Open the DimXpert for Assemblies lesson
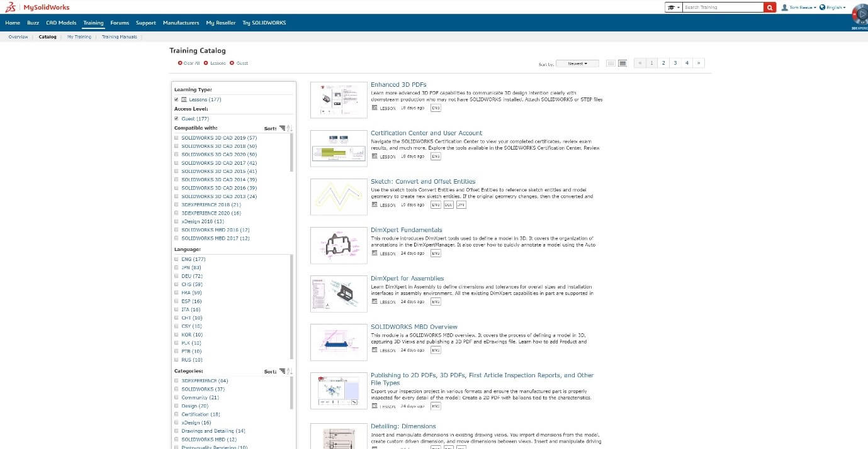The height and width of the screenshot is (449, 868). click(x=407, y=279)
